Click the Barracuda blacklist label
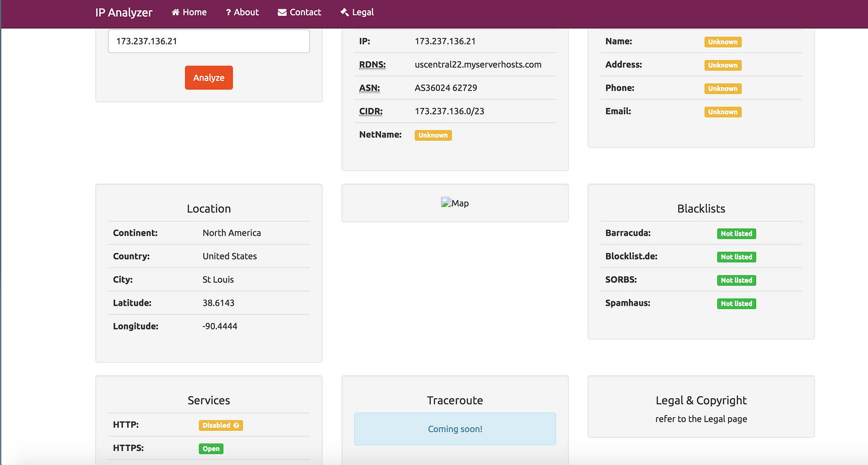The width and height of the screenshot is (868, 465). pos(628,233)
